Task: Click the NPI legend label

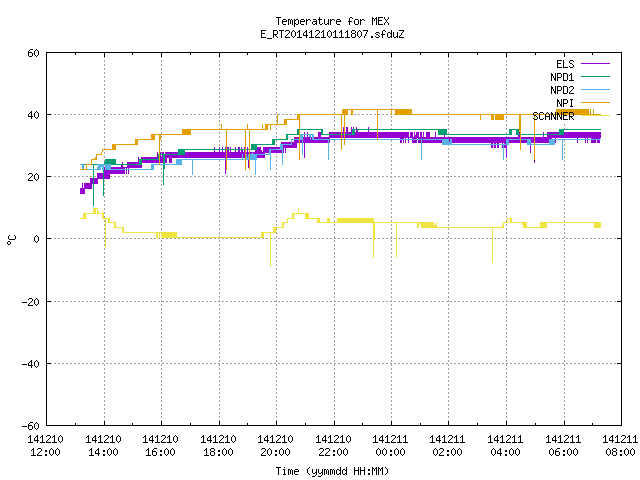Action: pos(565,103)
